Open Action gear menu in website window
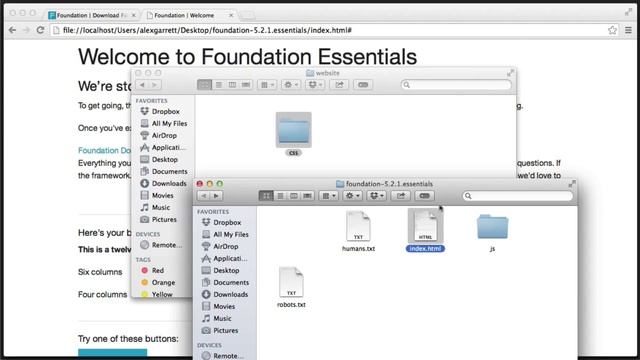This screenshot has height=360, width=640. (x=291, y=84)
